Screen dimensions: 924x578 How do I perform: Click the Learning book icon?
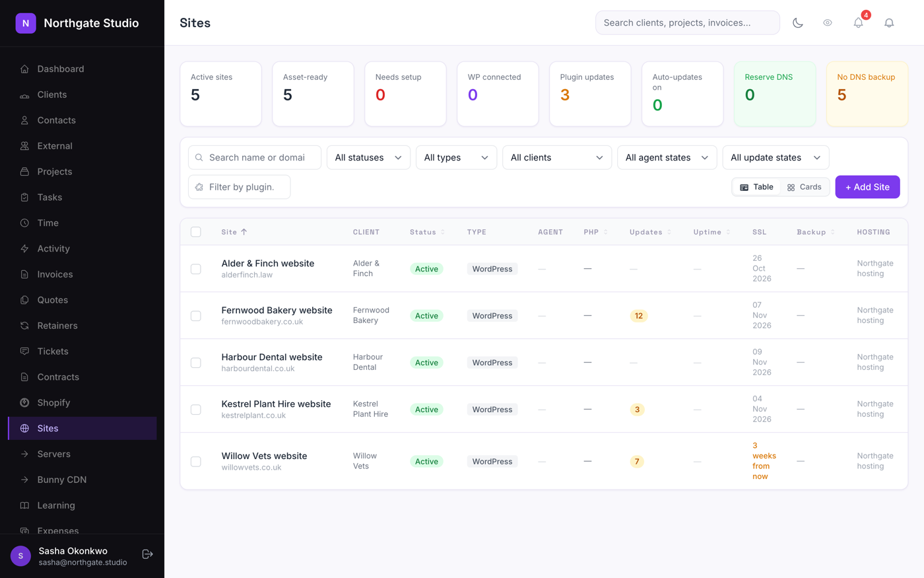click(24, 506)
